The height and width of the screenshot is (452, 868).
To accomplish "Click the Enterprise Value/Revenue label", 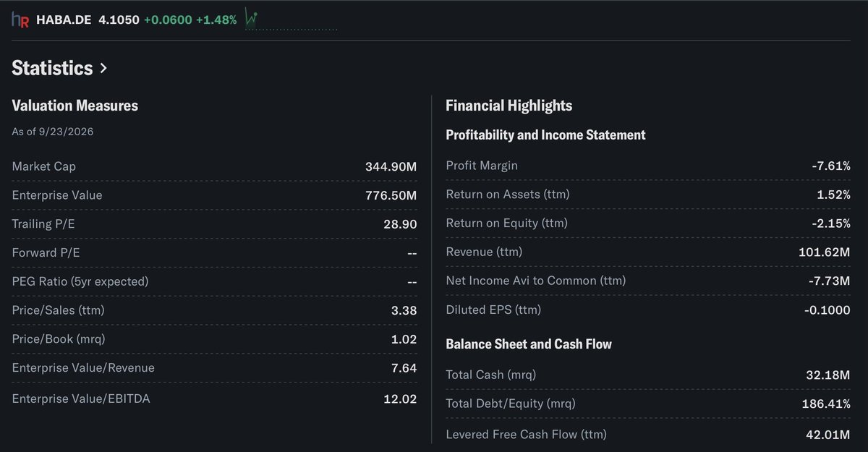I will point(83,368).
